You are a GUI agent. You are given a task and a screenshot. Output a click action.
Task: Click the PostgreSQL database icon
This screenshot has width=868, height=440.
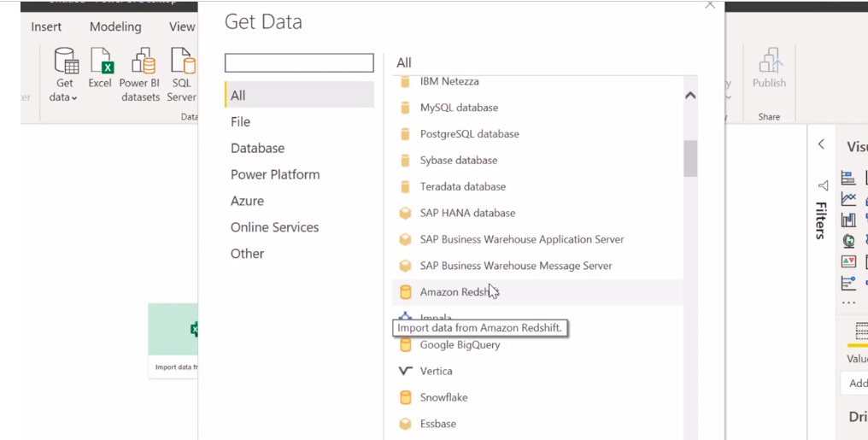(x=405, y=134)
